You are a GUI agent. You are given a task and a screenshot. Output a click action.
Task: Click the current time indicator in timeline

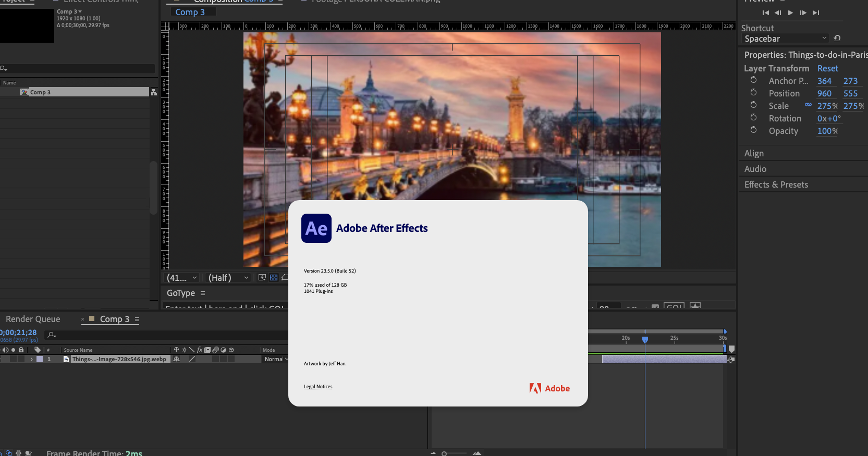tap(645, 340)
